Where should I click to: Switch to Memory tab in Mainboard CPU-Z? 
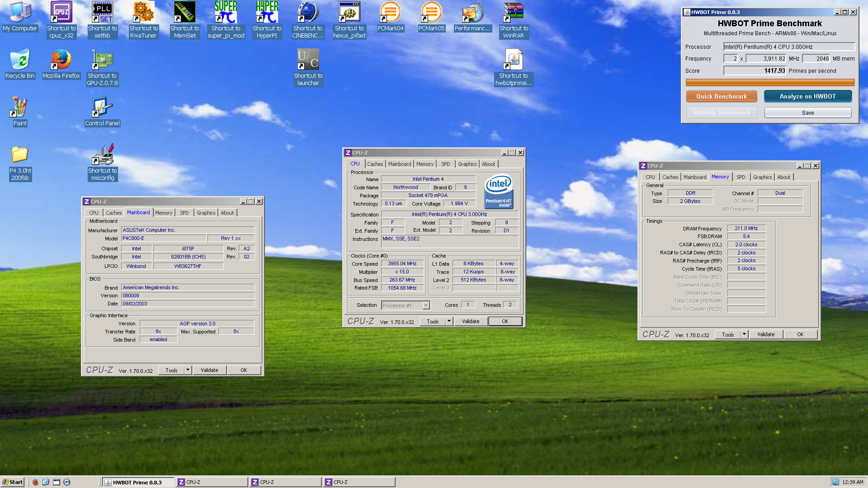coord(163,213)
